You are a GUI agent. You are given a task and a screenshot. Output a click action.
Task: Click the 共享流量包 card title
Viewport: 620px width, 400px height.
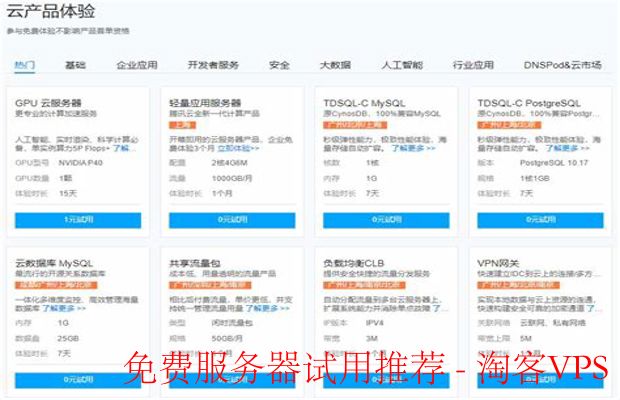[x=195, y=263]
